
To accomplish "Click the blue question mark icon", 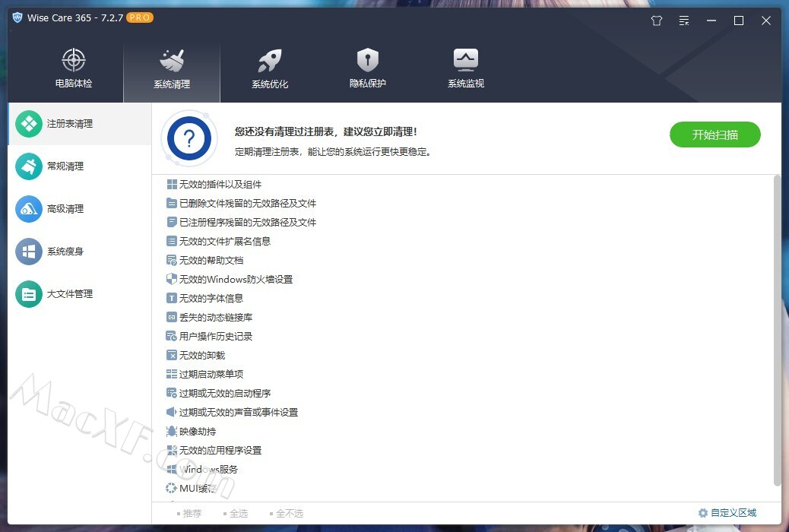I will 189,138.
